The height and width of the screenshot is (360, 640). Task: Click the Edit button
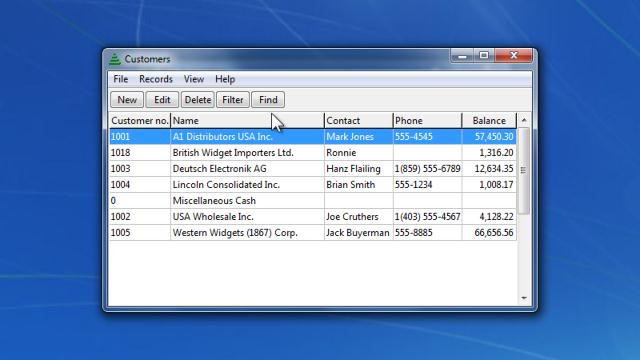[x=162, y=100]
